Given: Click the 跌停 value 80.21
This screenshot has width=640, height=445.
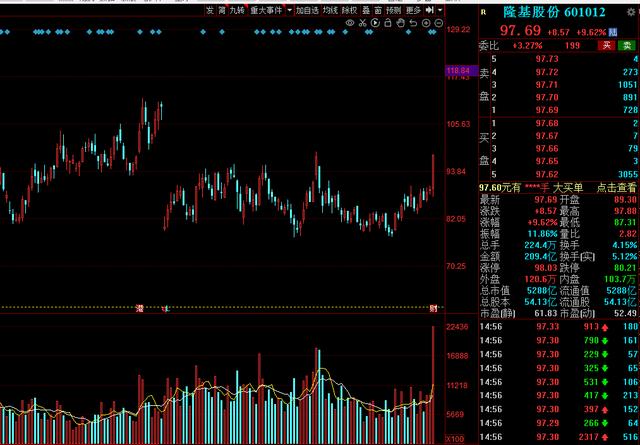Looking at the screenshot, I should 625,268.
